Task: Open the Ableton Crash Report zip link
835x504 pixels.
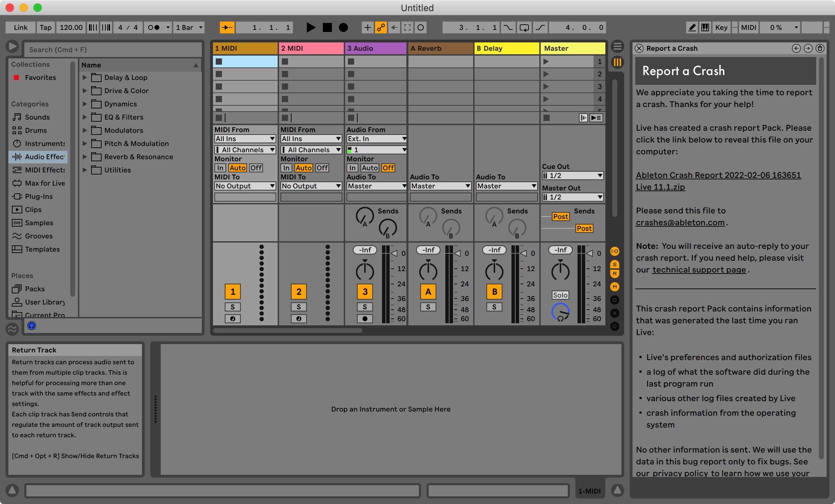Action: pos(718,181)
